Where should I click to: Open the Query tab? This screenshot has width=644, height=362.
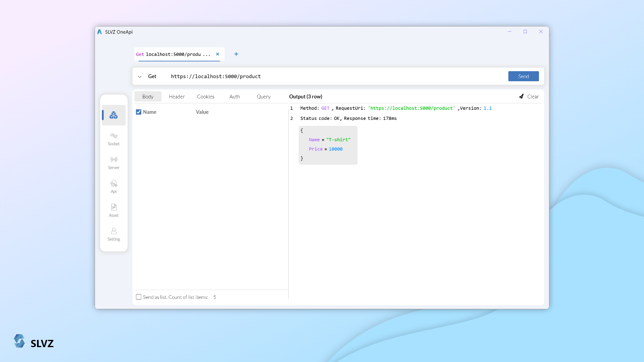tap(263, 97)
